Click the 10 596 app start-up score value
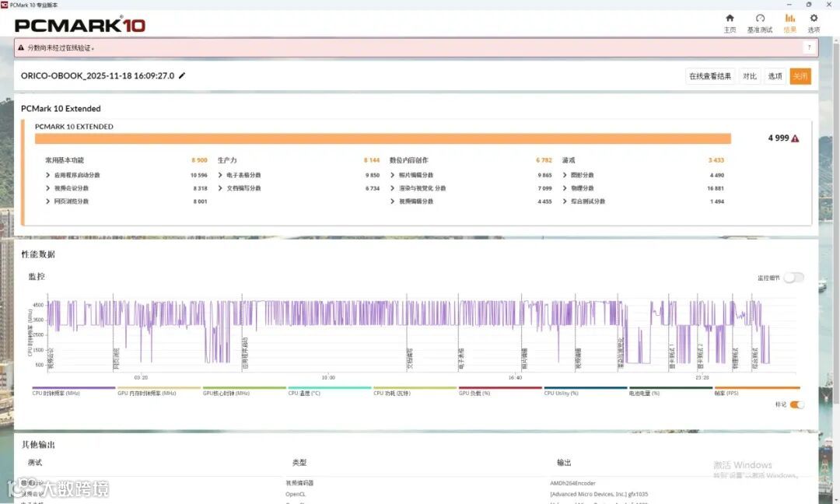Screen dimensions: 840x504 click(x=199, y=175)
